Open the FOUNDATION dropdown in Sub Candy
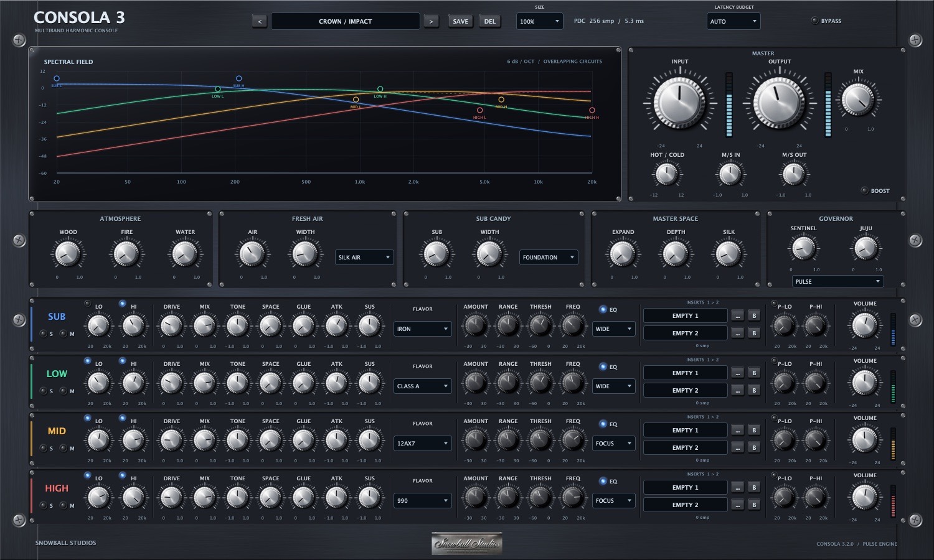934x560 pixels. tap(549, 257)
